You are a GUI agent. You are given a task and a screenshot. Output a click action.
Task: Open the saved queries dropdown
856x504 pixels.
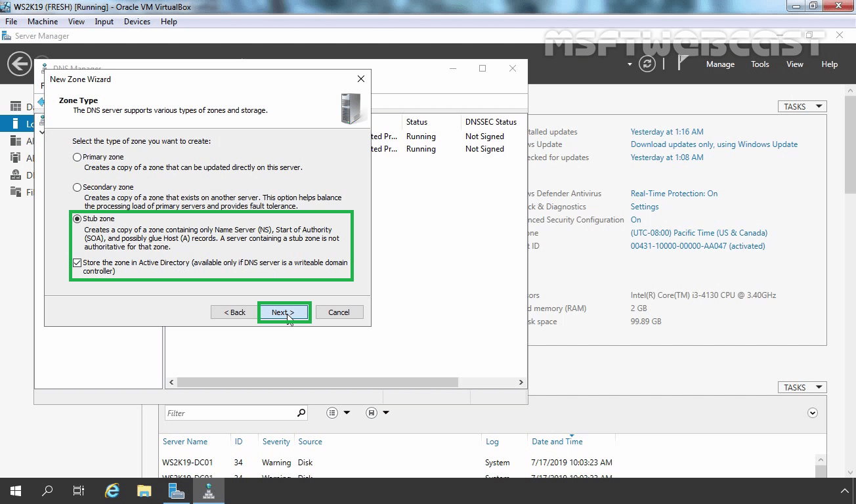377,413
